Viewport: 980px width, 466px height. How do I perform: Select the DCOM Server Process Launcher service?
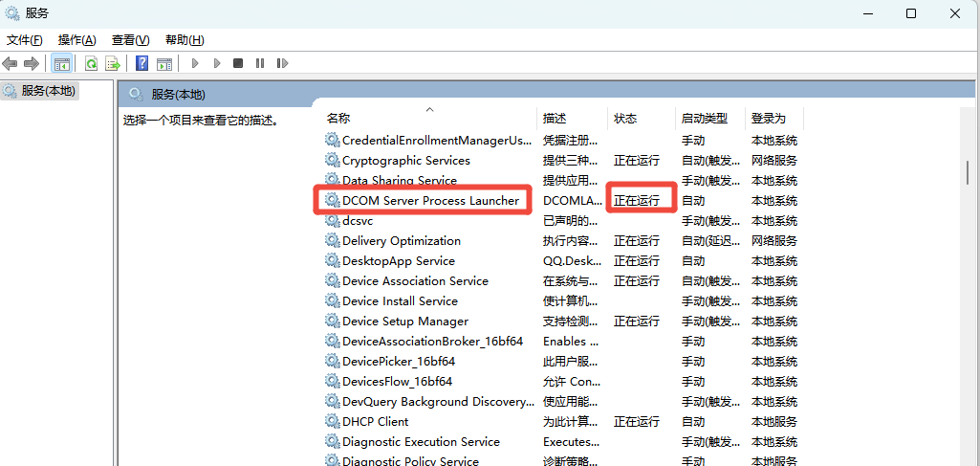(x=430, y=201)
